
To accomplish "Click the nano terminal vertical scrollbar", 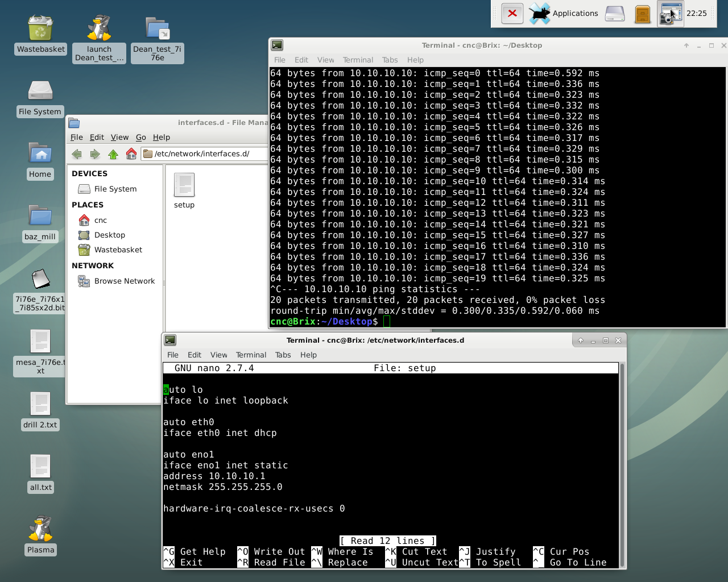I will 622,464.
